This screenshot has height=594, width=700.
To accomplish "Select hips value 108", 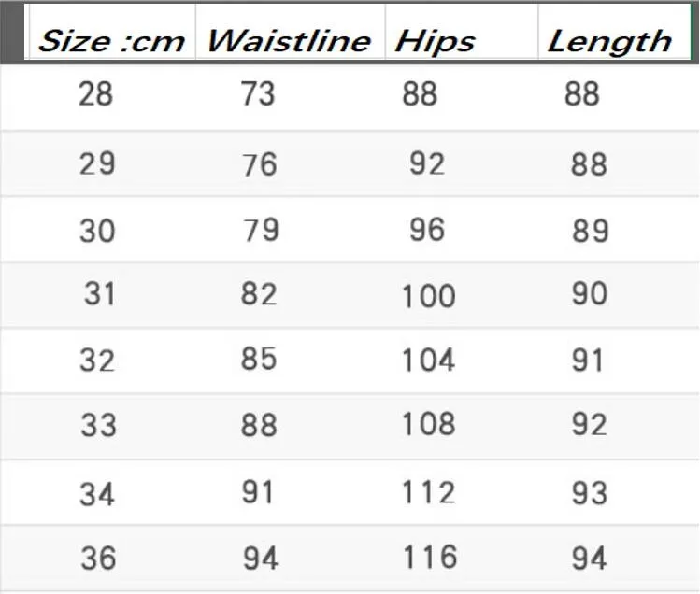I will click(x=429, y=424).
